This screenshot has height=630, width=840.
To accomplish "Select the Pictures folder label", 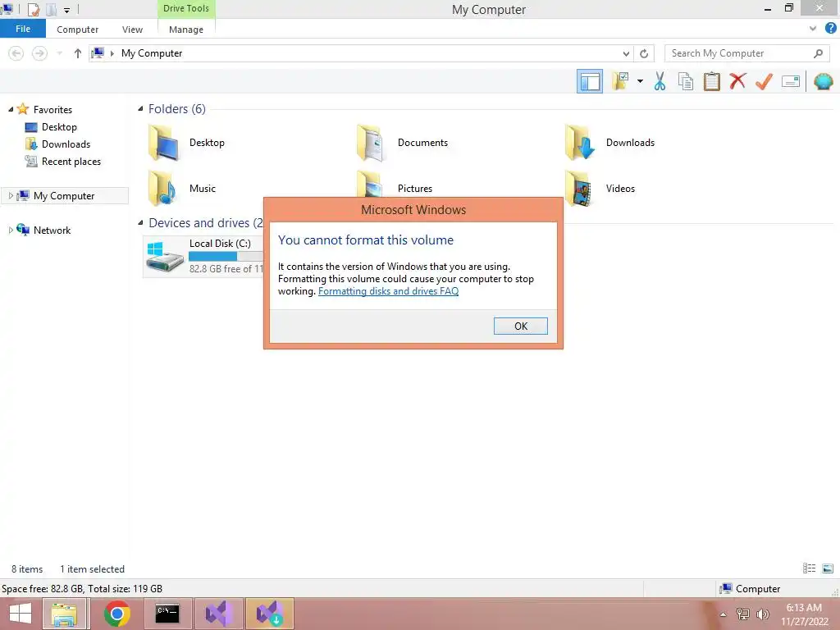I will 414,188.
